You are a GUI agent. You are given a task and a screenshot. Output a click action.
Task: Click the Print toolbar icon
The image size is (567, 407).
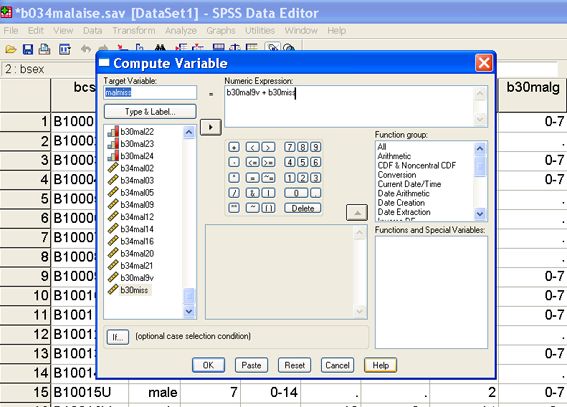[44, 49]
